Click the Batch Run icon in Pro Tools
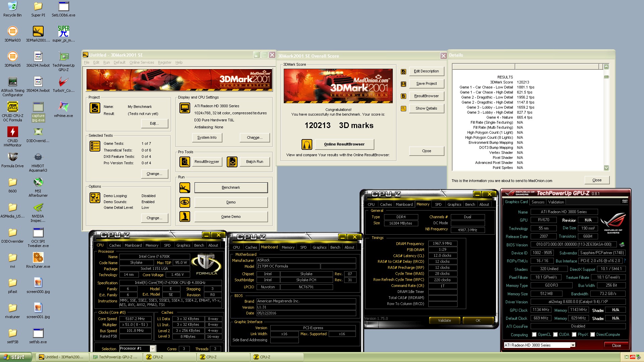 click(232, 162)
